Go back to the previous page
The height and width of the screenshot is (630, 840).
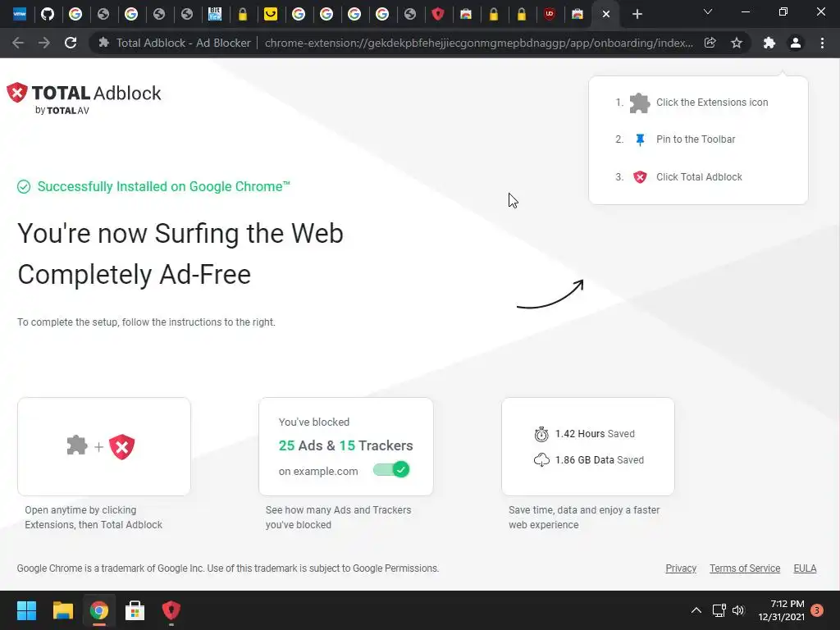[18, 43]
